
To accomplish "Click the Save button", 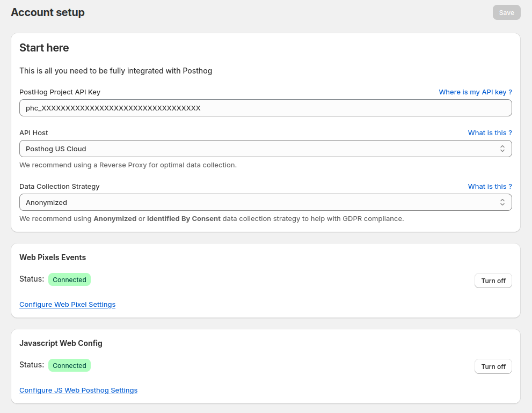I will coord(506,13).
